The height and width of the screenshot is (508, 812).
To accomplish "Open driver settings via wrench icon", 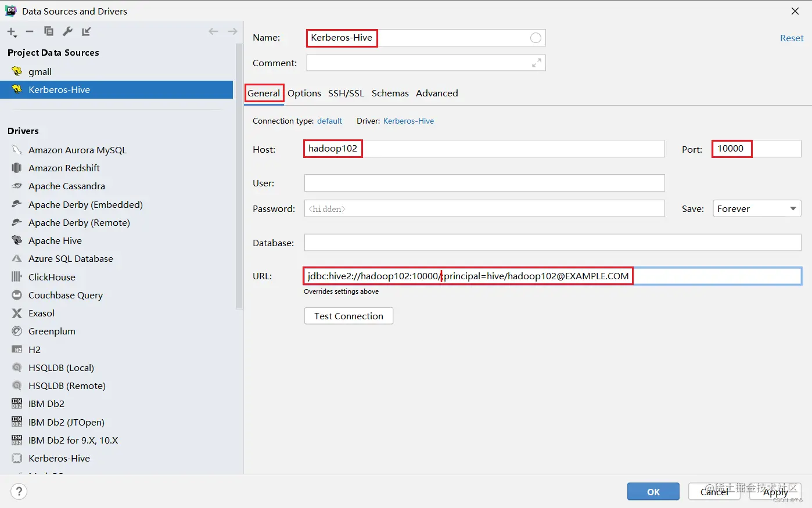I will tap(67, 31).
